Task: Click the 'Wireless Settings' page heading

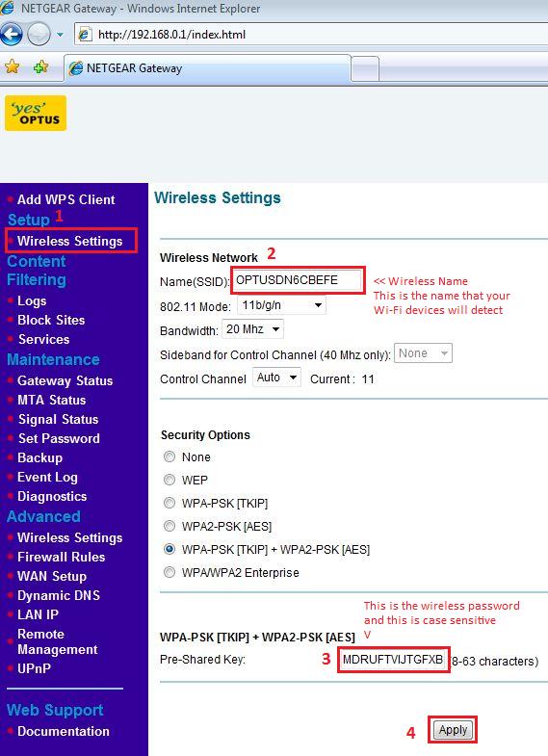Action: point(218,197)
